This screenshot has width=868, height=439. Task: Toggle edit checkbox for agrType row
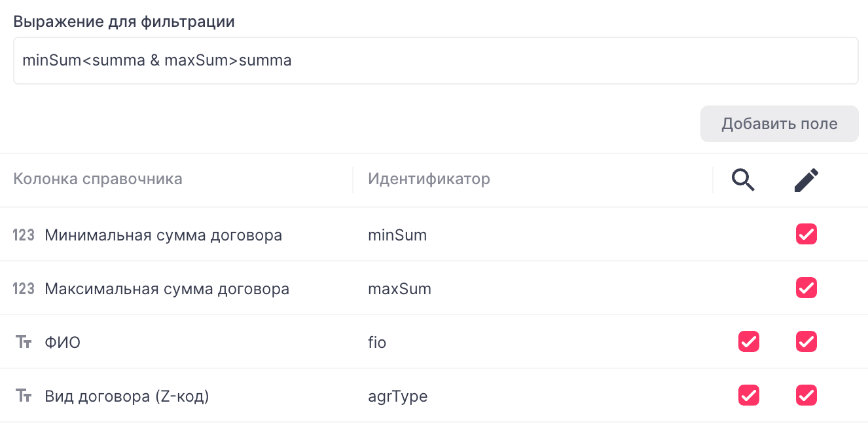coord(806,395)
